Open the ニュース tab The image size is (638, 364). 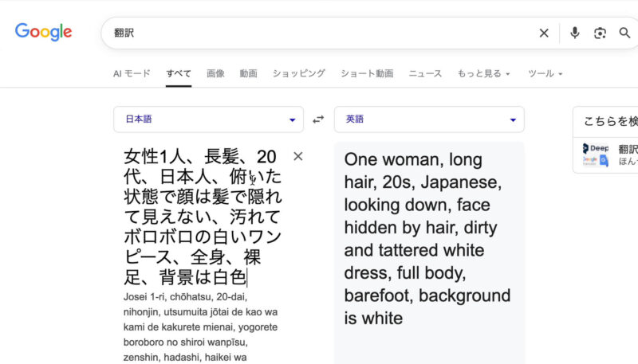pos(425,73)
